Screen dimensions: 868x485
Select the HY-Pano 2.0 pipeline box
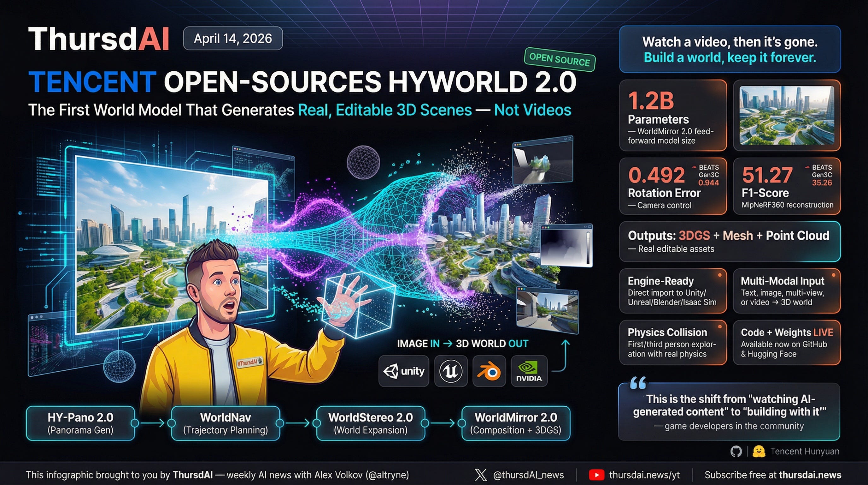pos(80,423)
